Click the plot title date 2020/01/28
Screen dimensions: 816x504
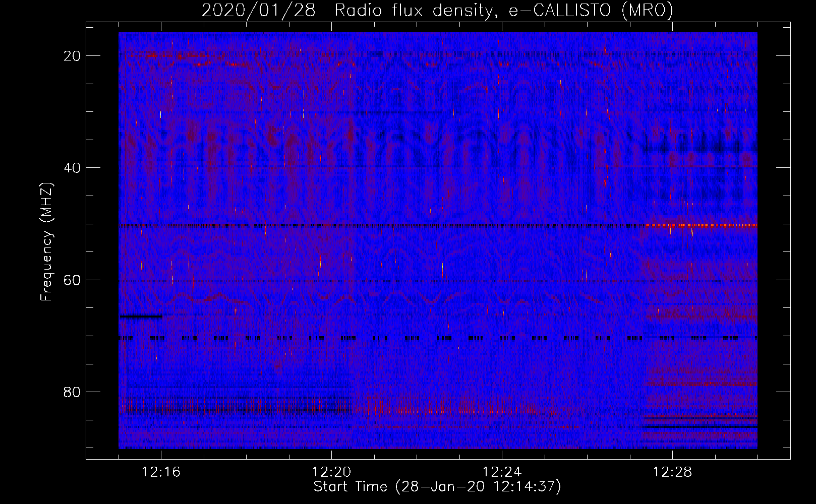(x=259, y=10)
